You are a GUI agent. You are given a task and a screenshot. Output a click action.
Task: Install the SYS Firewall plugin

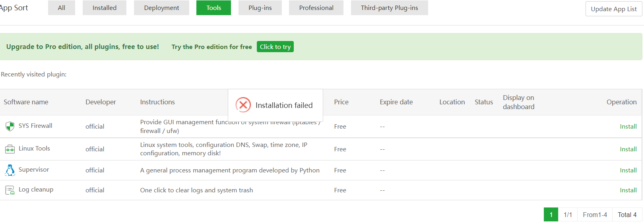tap(628, 127)
